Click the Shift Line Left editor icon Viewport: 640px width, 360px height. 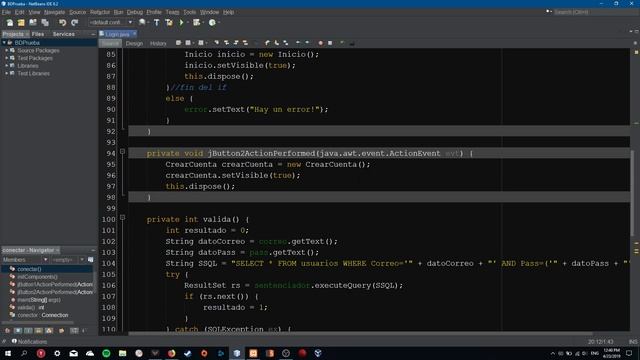pos(298,43)
